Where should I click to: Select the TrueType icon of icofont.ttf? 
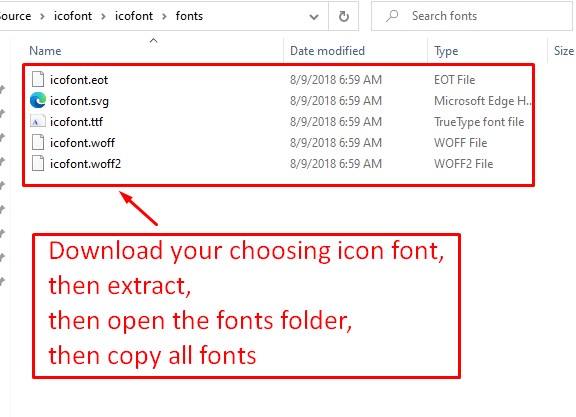click(38, 122)
